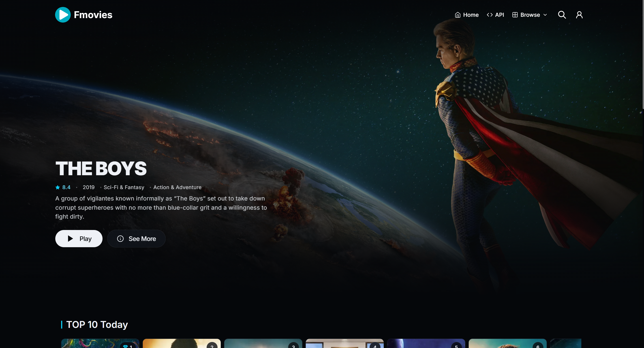Click the code brackets icon beside API
Viewport: 644px width, 348px height.
point(490,15)
